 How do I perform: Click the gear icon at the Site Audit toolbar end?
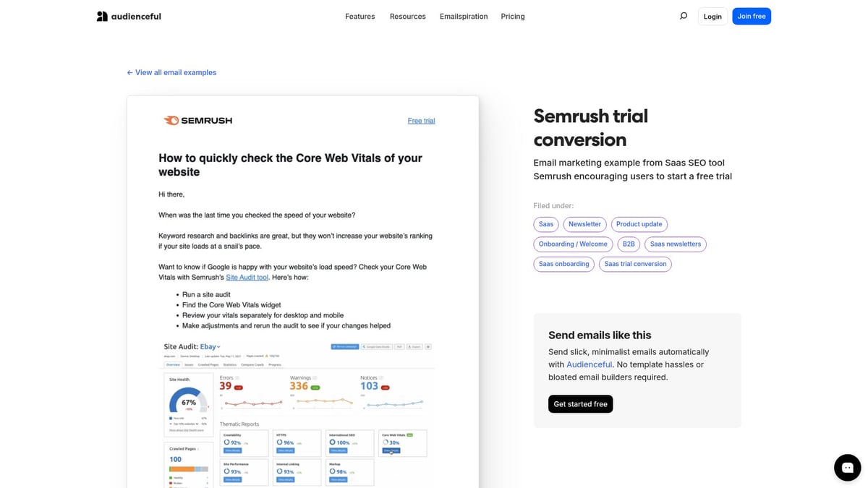point(427,347)
